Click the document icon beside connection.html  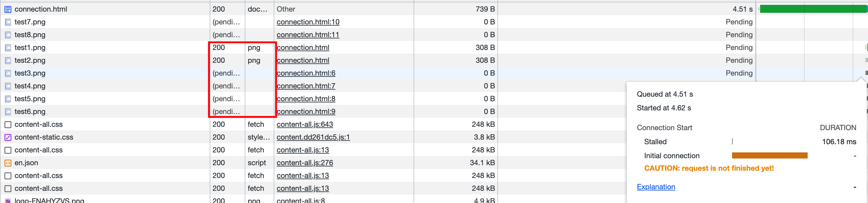[8, 9]
